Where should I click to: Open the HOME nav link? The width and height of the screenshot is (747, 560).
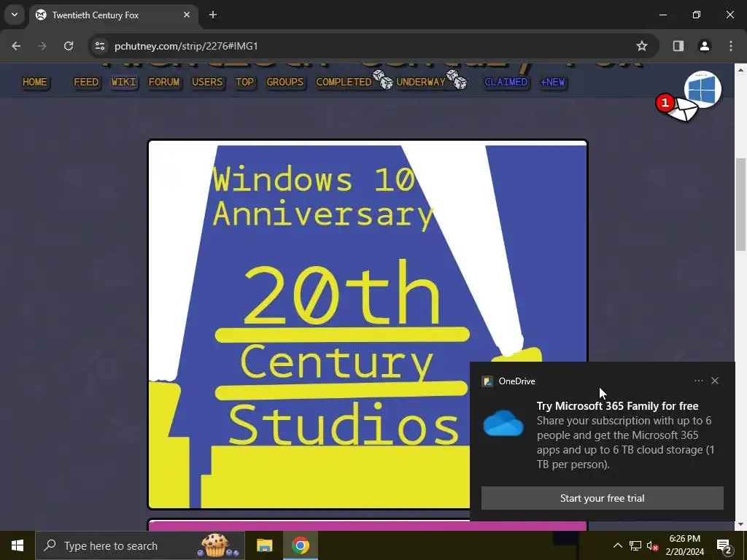35,82
